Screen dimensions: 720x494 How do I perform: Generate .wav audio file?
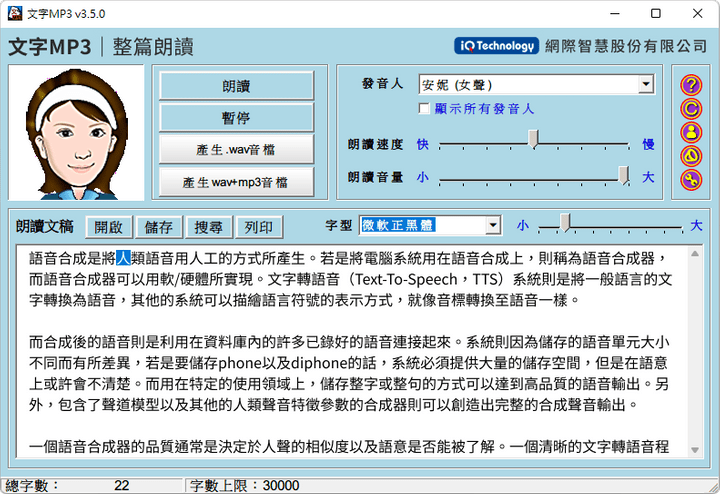(236, 150)
